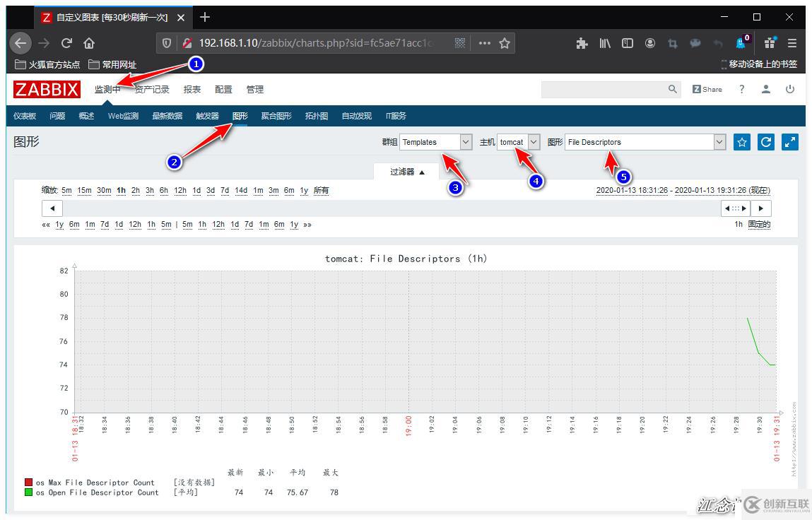Click the Zabbix logout power icon
Screen dimensions: 812x520
coord(789,89)
